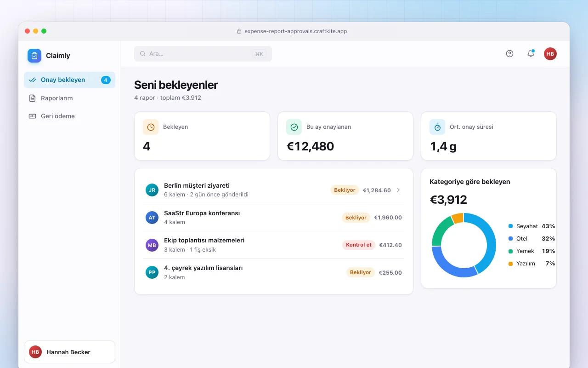Click the PP avatar on yazılım lisansları report

click(x=152, y=273)
